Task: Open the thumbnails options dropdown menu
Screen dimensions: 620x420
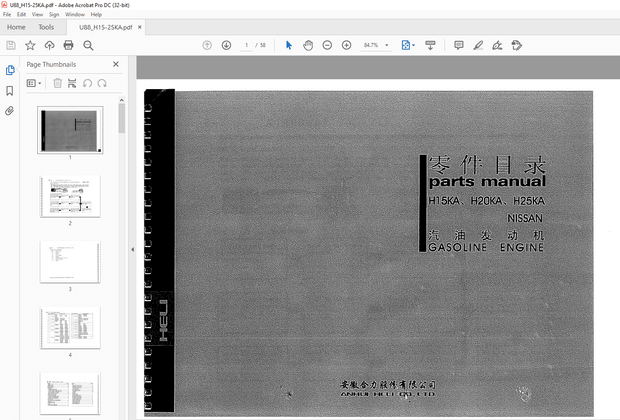Action: (34, 83)
